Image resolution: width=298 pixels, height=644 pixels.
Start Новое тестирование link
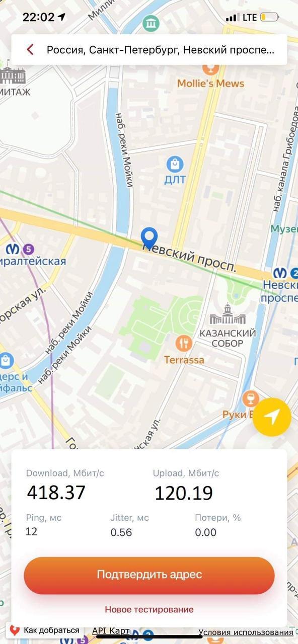tap(149, 609)
